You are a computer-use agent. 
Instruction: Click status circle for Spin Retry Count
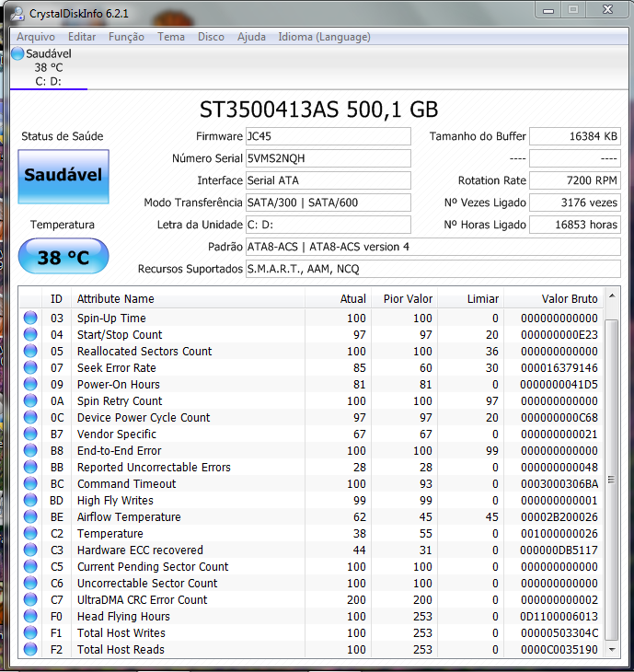30,400
